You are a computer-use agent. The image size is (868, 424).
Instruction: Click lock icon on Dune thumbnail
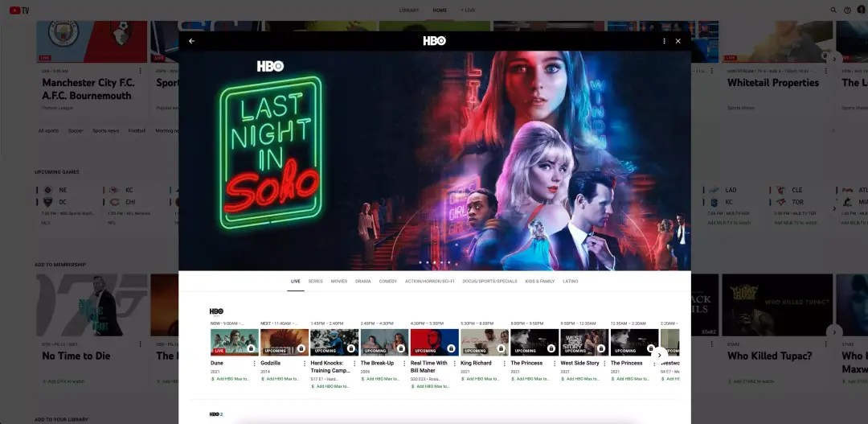point(251,348)
